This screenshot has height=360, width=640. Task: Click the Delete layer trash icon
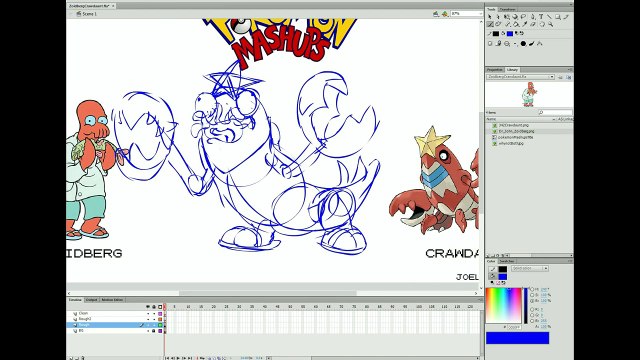[82, 358]
